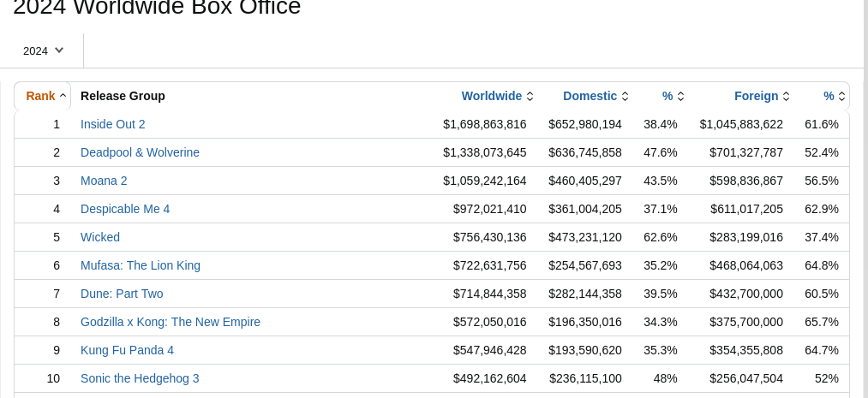868x398 pixels.
Task: Select Sonic the Hedgehog 3 domestic share 48%
Action: [x=666, y=378]
